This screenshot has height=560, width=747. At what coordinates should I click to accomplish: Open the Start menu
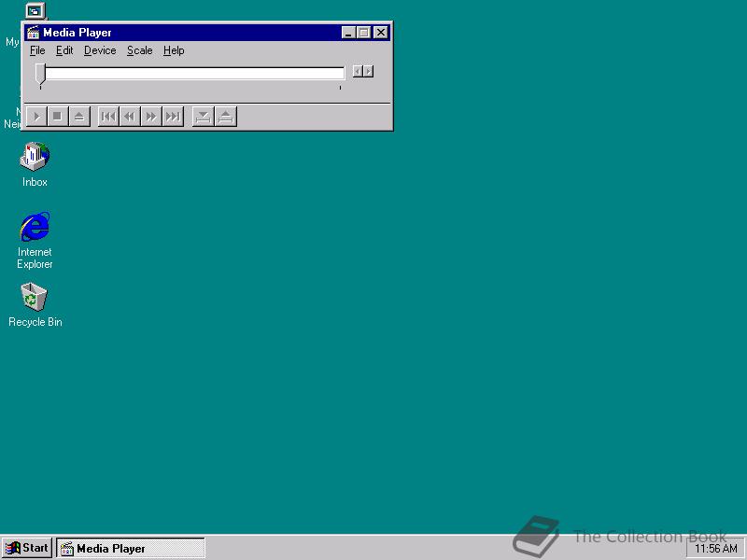(27, 548)
